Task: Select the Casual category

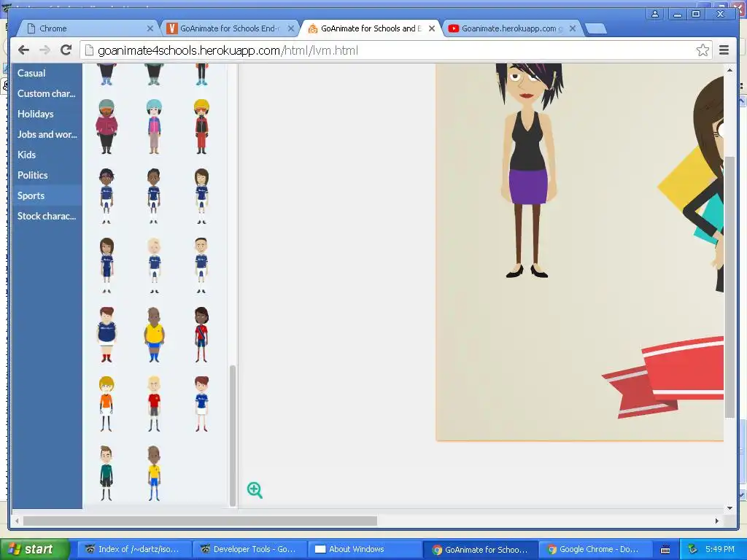Action: click(47, 74)
